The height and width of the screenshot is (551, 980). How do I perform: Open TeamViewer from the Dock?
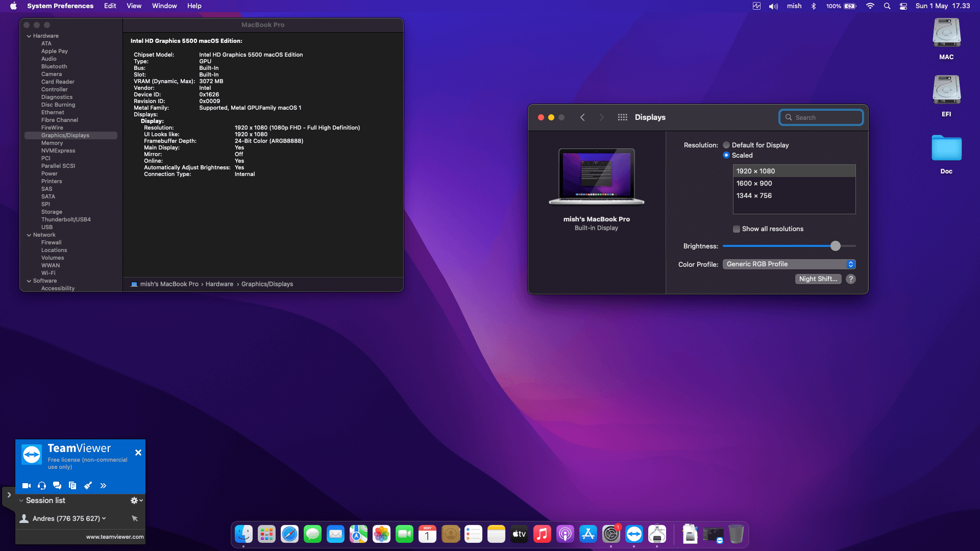634,534
